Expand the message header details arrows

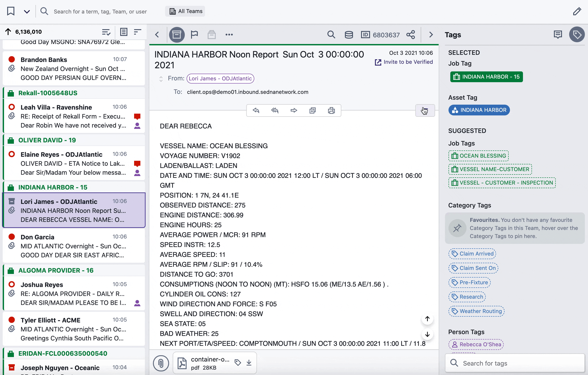(161, 79)
